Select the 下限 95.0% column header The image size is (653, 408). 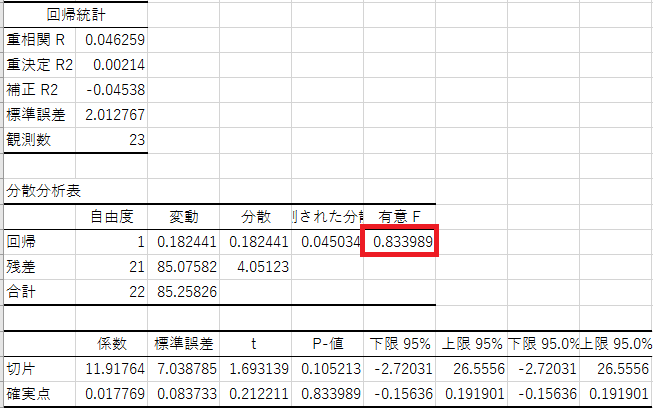[543, 344]
